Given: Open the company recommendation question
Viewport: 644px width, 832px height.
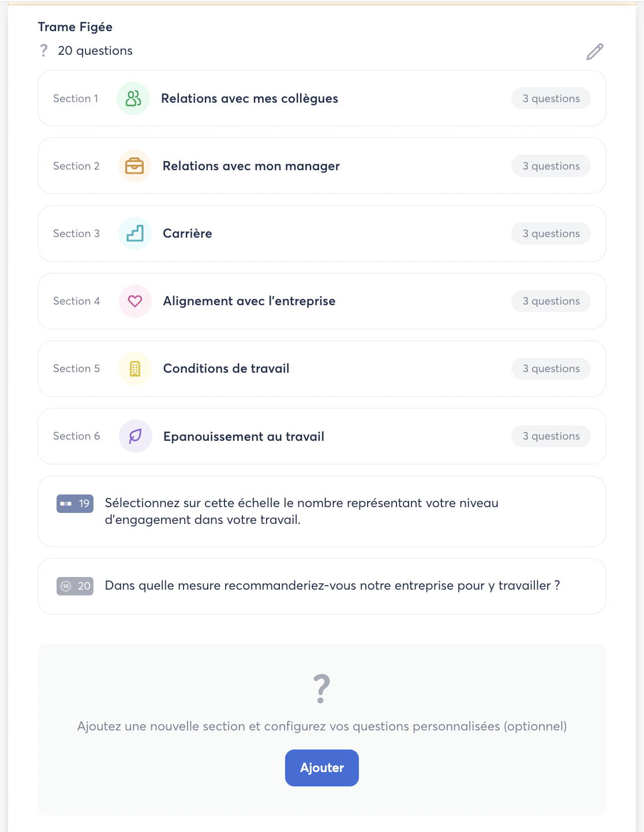Looking at the screenshot, I should [332, 586].
